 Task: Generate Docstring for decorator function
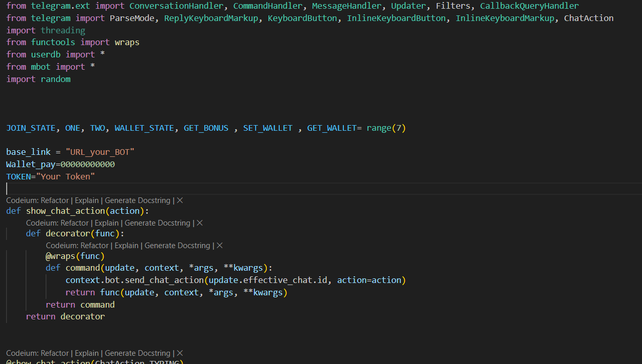click(157, 223)
